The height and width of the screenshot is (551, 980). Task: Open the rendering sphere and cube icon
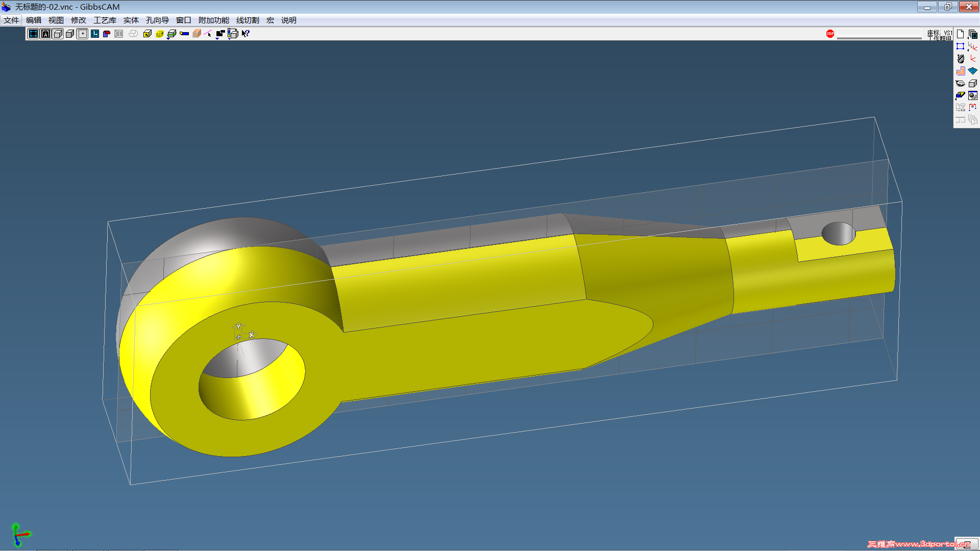[973, 95]
